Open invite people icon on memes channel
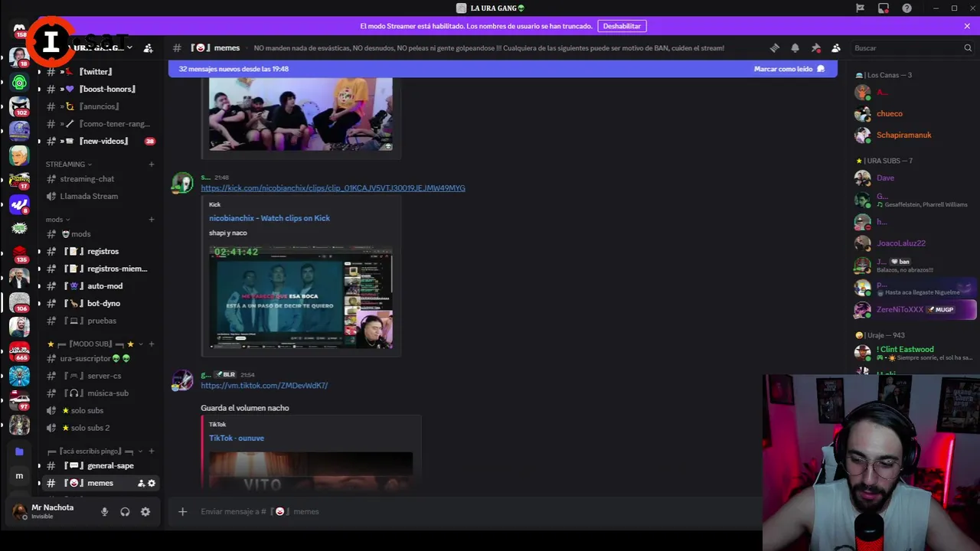This screenshot has height=551, width=980. pyautogui.click(x=141, y=483)
